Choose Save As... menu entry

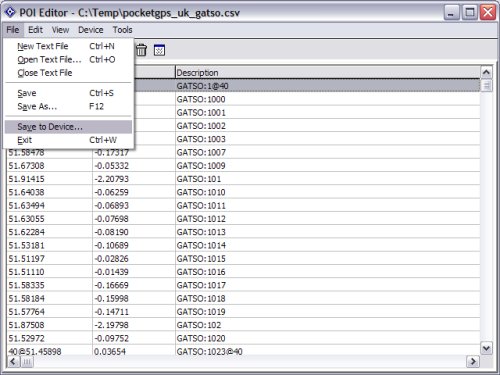(x=68, y=106)
